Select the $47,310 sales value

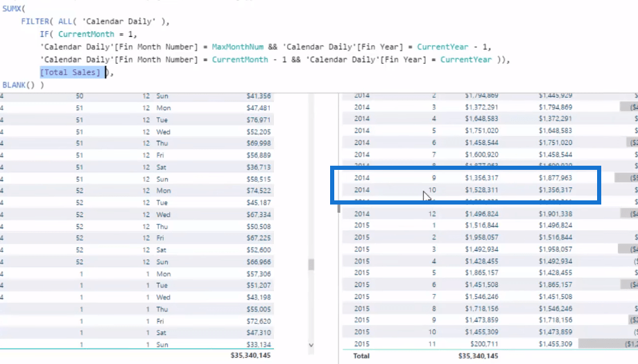[259, 333]
